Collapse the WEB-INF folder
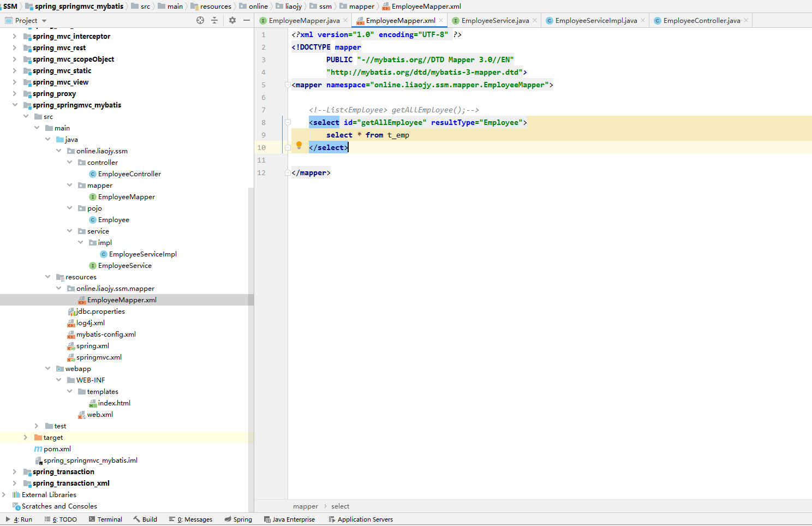This screenshot has height=526, width=812. [58, 380]
